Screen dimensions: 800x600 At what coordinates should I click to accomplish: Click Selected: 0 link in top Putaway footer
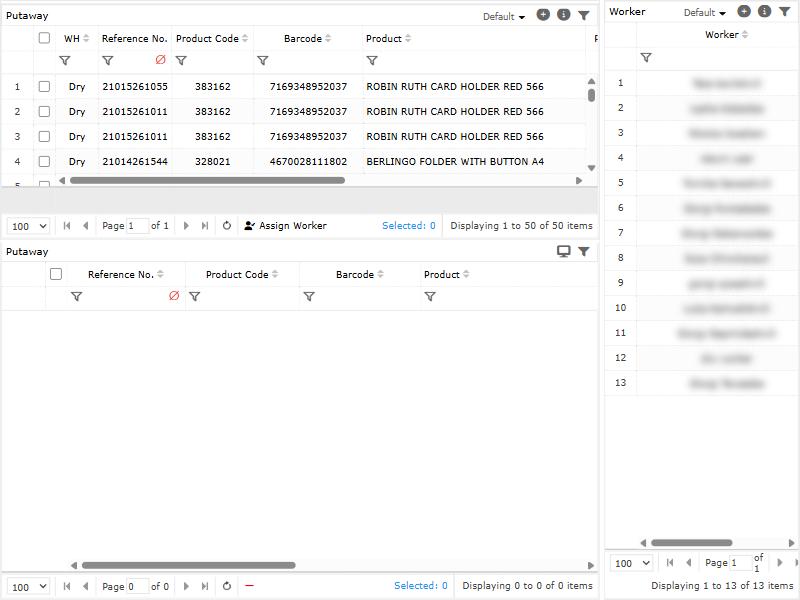(409, 226)
